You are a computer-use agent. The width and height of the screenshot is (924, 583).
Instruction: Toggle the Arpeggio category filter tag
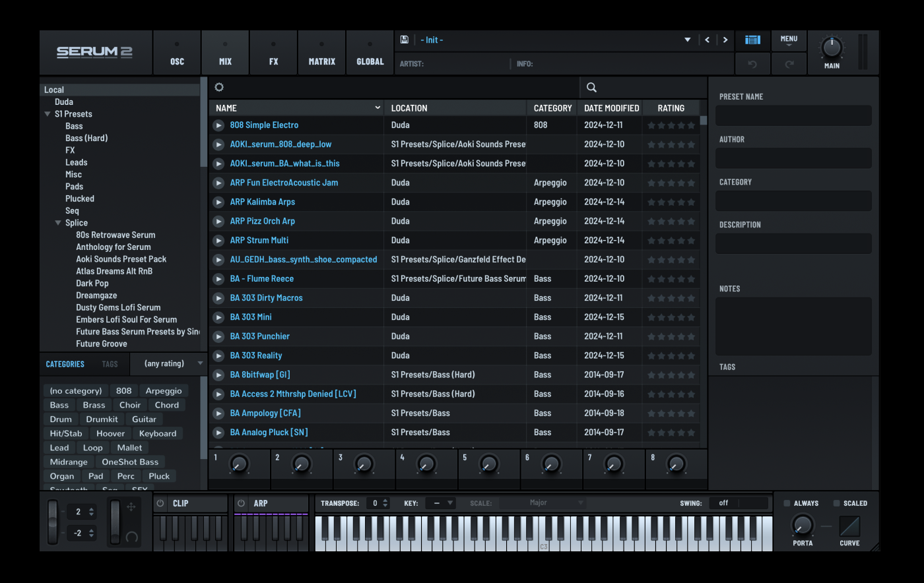164,391
